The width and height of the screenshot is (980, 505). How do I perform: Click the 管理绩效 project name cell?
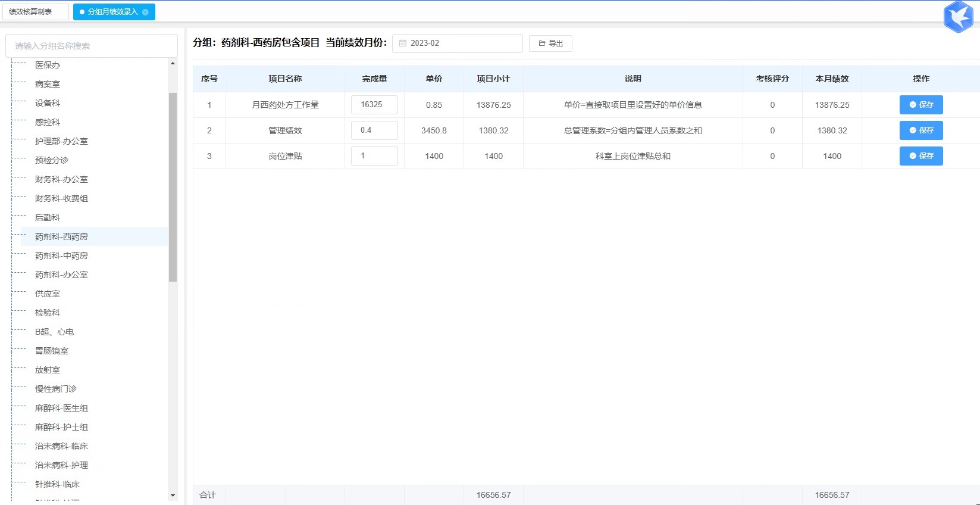[x=285, y=130]
